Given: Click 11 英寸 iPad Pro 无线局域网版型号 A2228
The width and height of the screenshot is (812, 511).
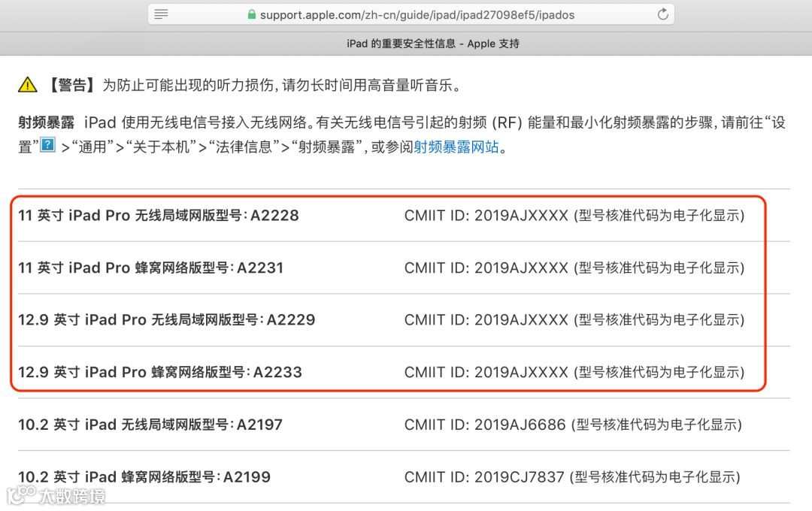Looking at the screenshot, I should coord(159,216).
